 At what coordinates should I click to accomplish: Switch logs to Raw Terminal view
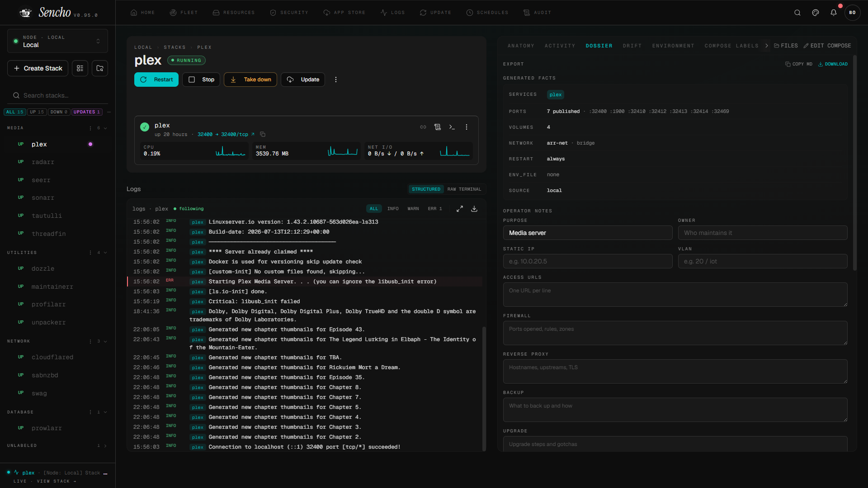(464, 189)
